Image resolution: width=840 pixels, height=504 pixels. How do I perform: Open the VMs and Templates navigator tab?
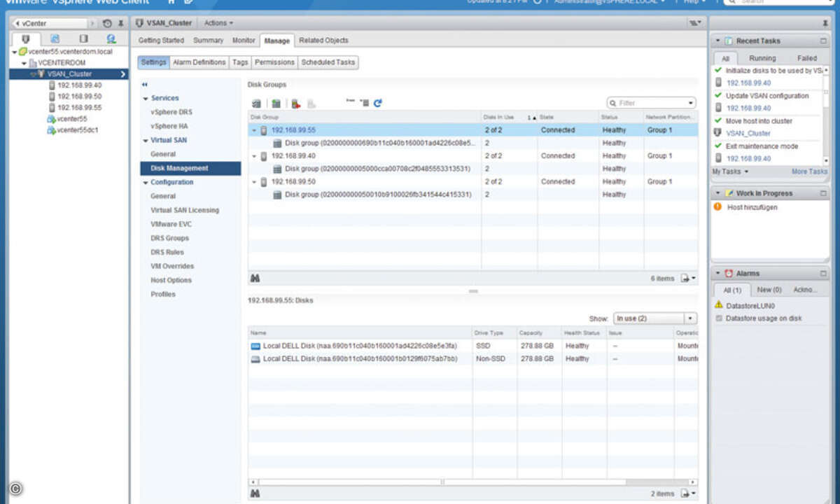point(55,39)
